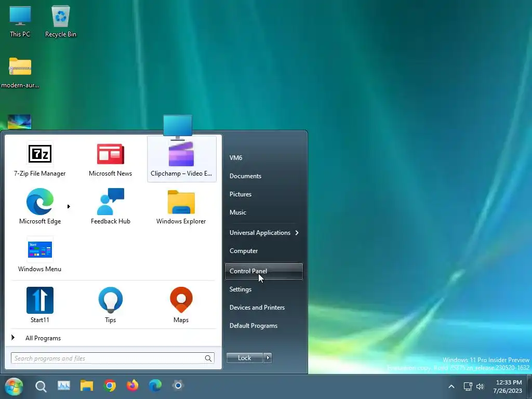Image resolution: width=532 pixels, height=399 pixels.
Task: Select aurora image thumbnail on desktop
Action: click(20, 122)
